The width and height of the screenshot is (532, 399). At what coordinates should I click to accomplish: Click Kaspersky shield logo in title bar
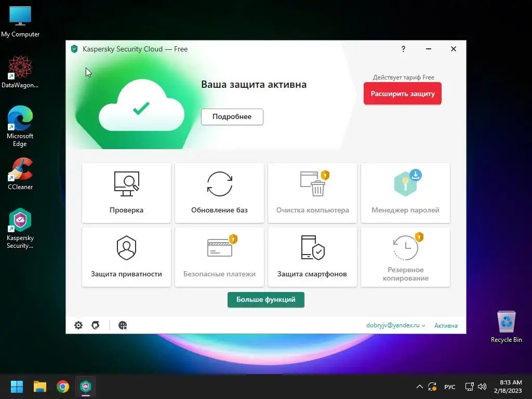click(74, 49)
